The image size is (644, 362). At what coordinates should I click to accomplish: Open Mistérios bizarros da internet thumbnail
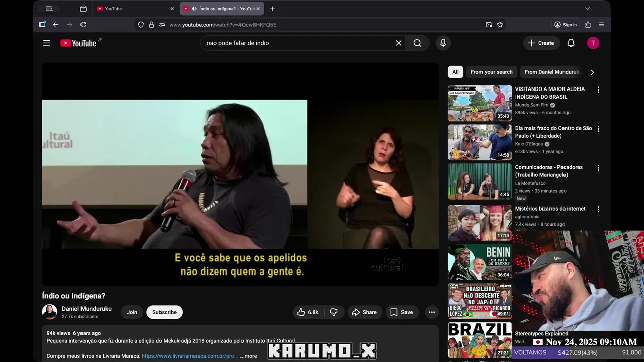(480, 222)
